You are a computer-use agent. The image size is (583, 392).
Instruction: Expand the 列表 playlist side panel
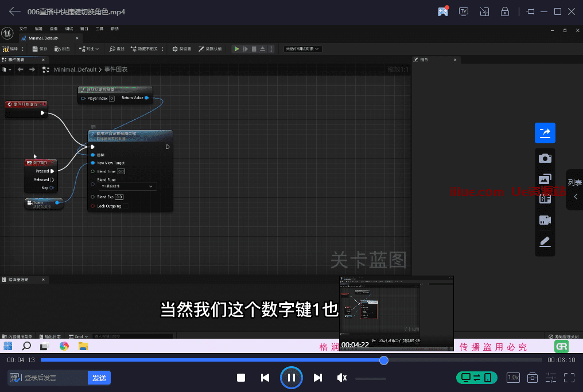[575, 190]
